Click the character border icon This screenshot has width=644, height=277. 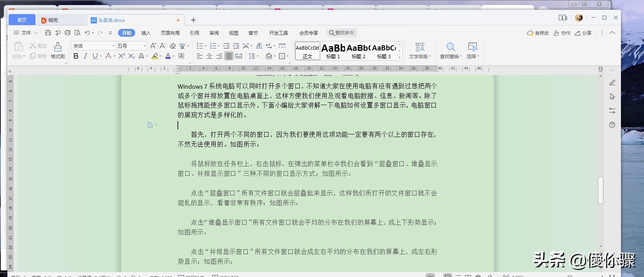tap(181, 56)
